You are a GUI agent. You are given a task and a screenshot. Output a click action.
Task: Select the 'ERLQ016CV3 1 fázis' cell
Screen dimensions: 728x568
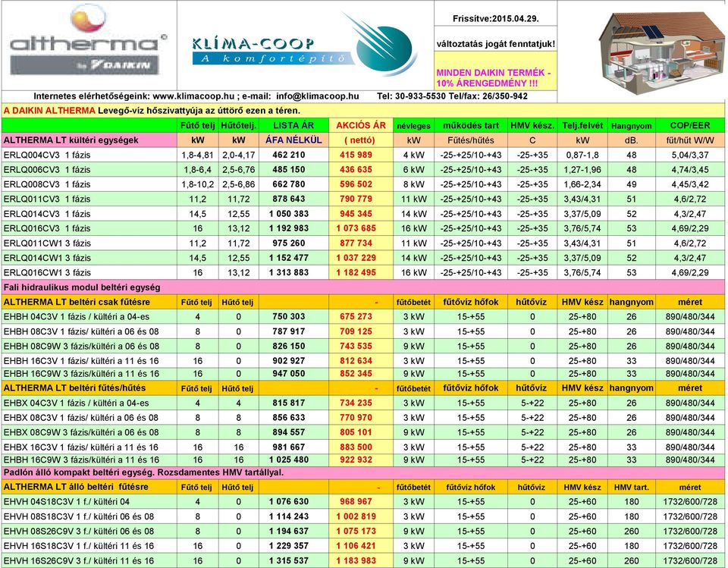coord(89,228)
